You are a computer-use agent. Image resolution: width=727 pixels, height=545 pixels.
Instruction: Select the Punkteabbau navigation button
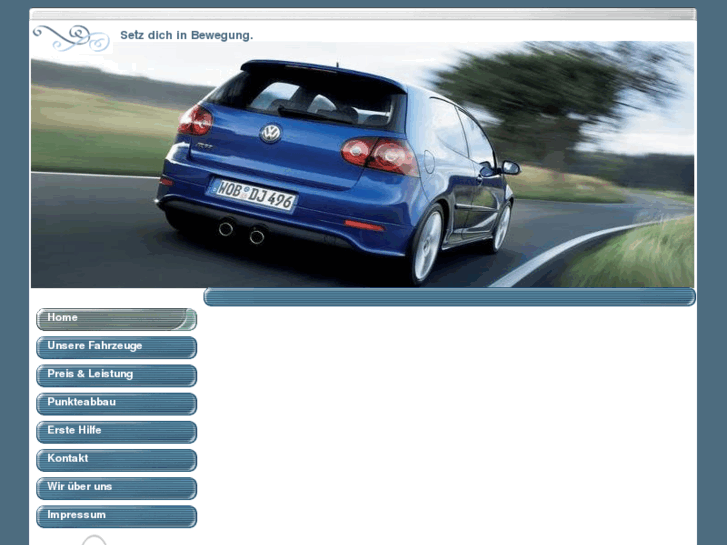116,404
